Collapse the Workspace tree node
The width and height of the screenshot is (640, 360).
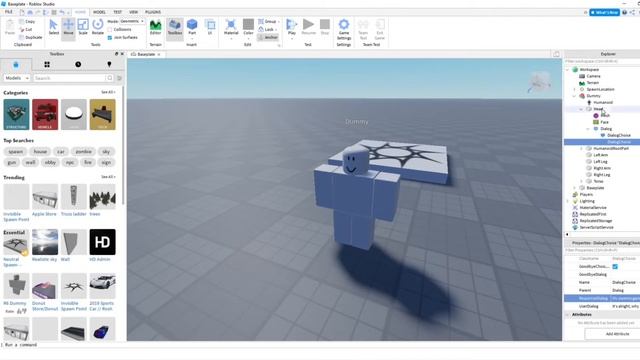pyautogui.click(x=567, y=70)
